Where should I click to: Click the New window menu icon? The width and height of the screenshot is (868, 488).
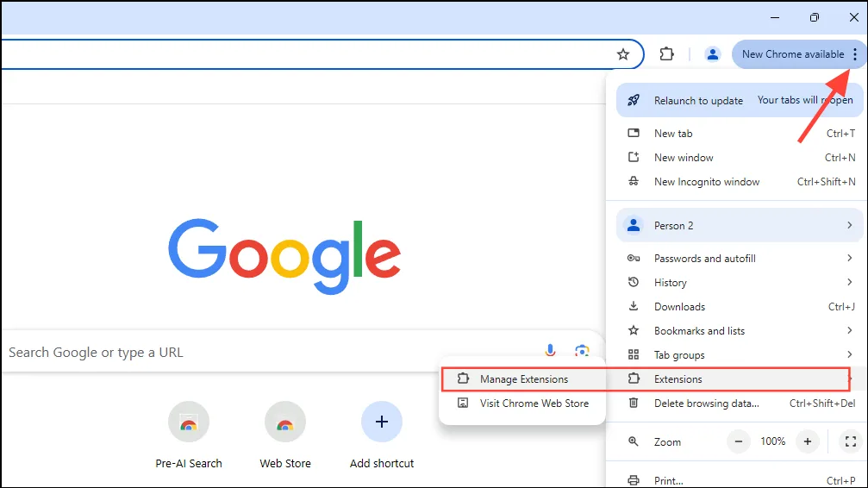pos(634,157)
